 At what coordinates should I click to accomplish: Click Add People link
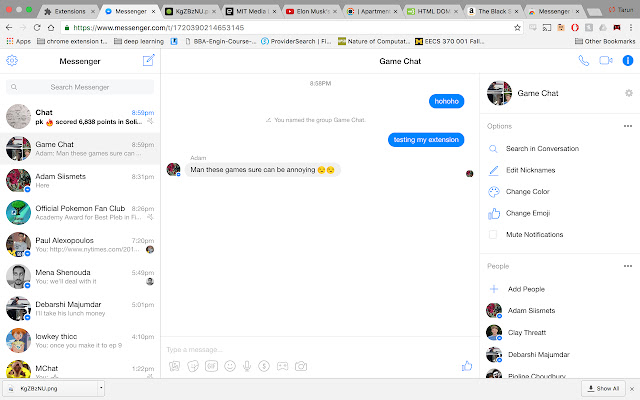[x=526, y=289]
